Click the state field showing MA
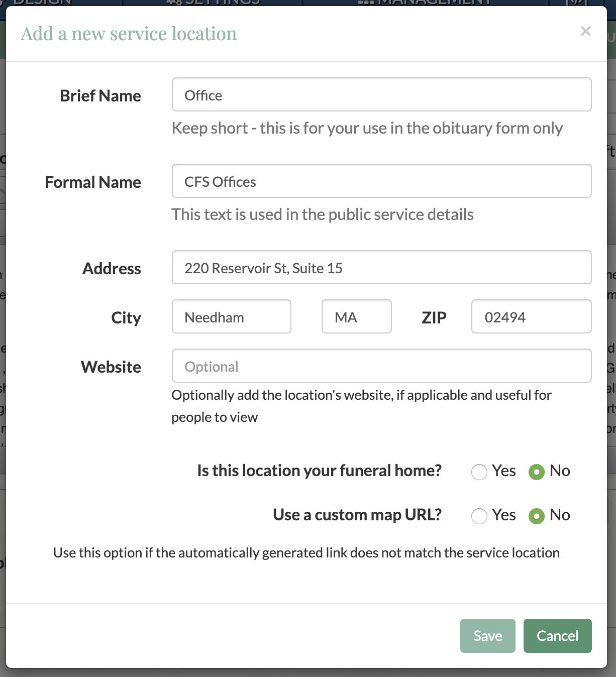 point(356,317)
